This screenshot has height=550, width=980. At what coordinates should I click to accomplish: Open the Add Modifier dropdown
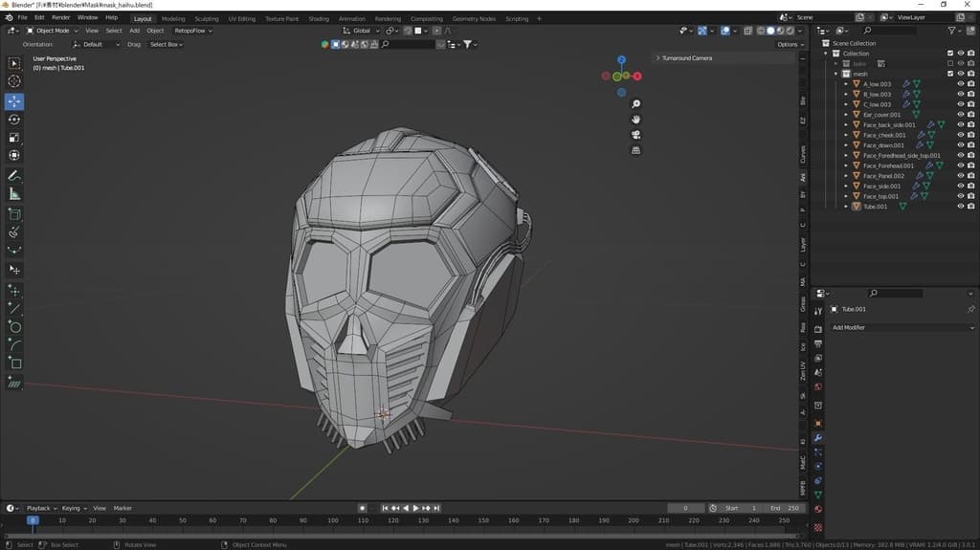tap(902, 327)
